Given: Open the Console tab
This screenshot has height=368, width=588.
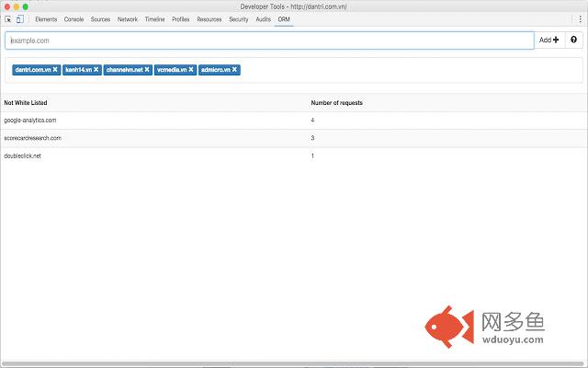Looking at the screenshot, I should click(73, 19).
